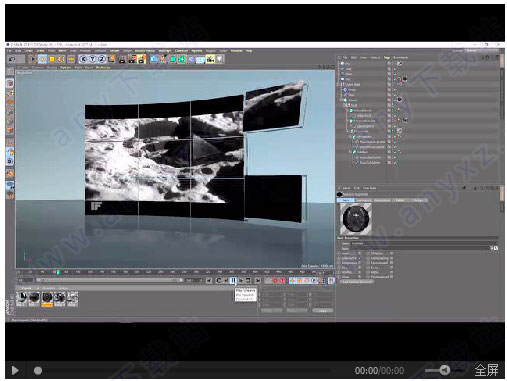Open the Mode menu in Attribute Manager
Screen dimensions: 507x381
pyautogui.click(x=346, y=188)
